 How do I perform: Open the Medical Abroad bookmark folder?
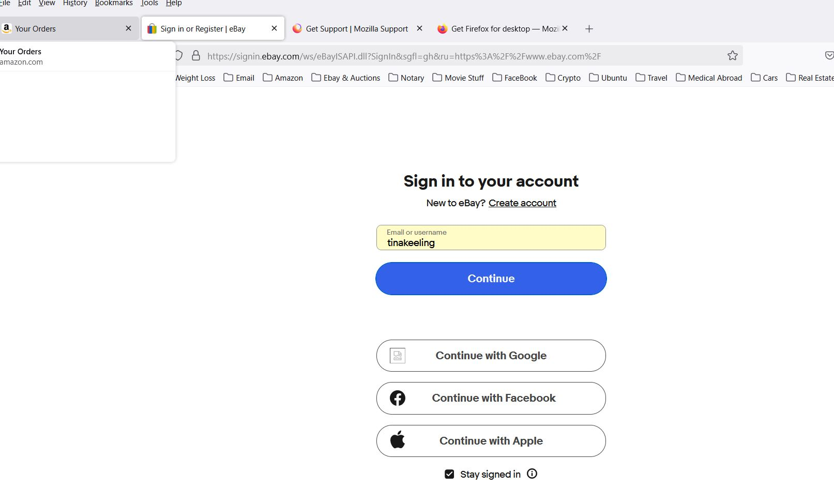click(x=709, y=78)
